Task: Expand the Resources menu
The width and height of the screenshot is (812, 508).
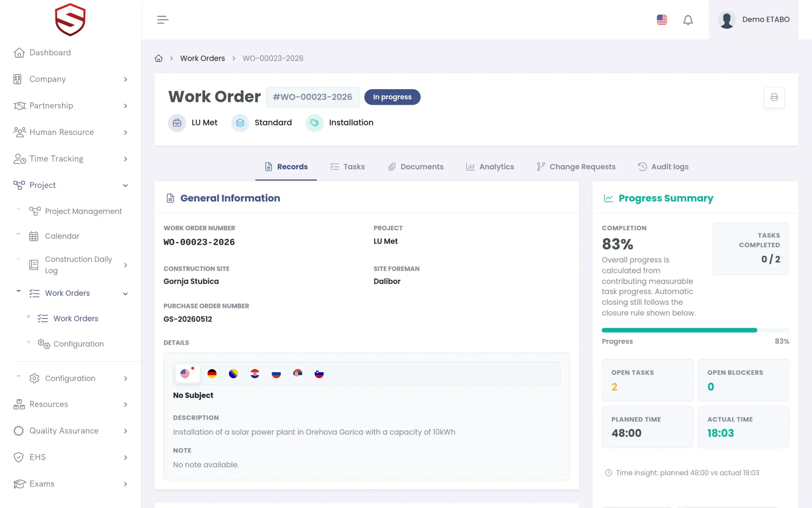Action: click(70, 404)
